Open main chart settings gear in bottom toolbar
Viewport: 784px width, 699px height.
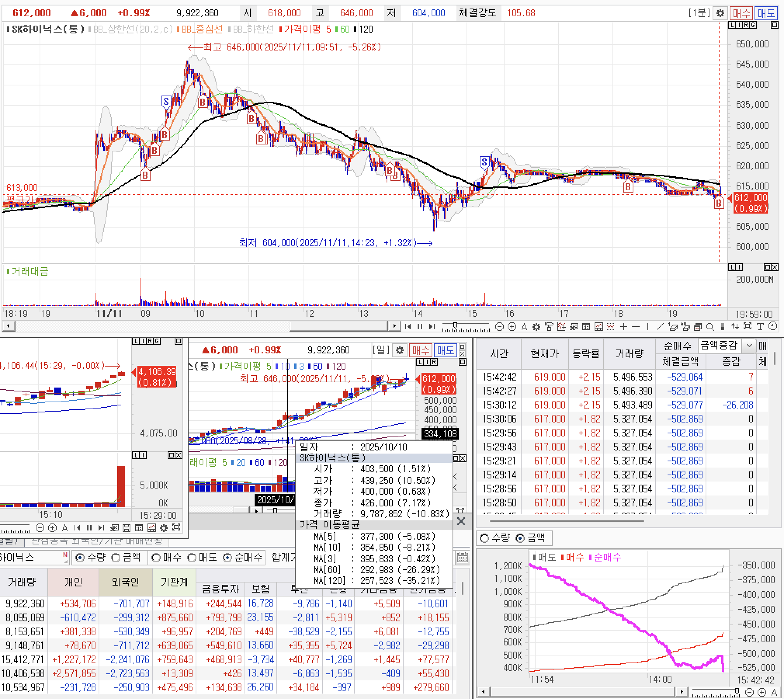536,327
